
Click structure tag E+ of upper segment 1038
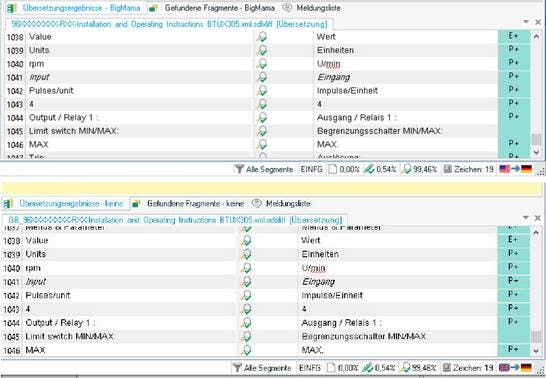513,36
